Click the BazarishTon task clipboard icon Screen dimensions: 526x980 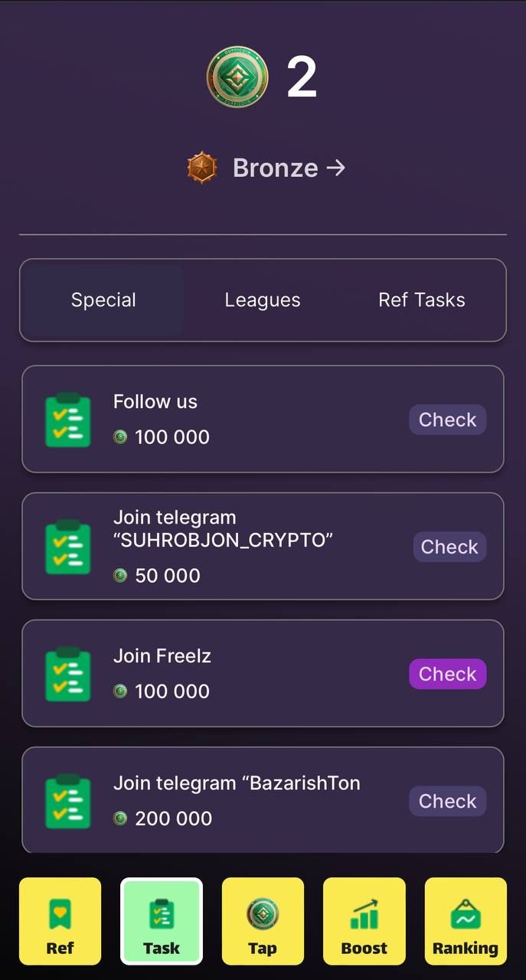(x=68, y=801)
